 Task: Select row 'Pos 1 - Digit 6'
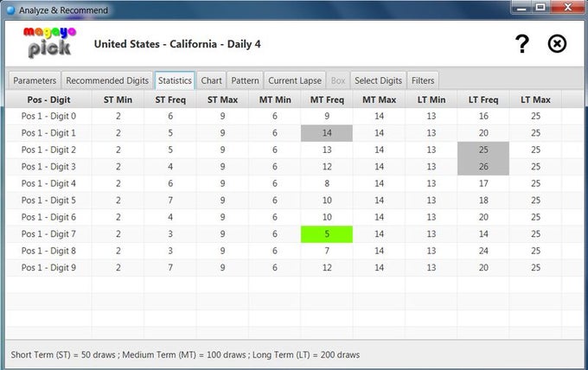294,217
